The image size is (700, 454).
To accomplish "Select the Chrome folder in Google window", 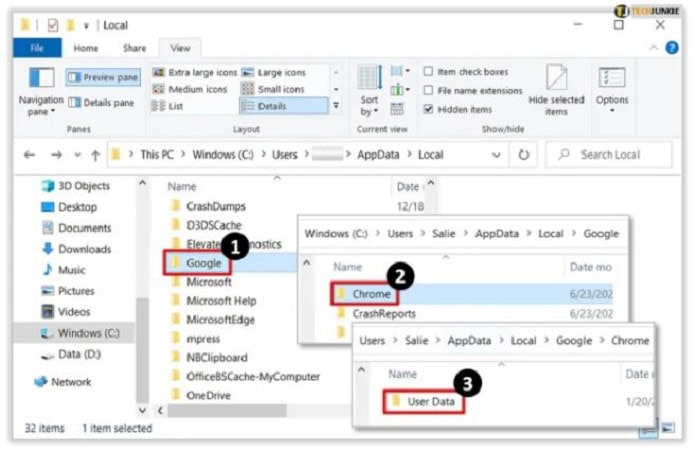I will point(365,294).
